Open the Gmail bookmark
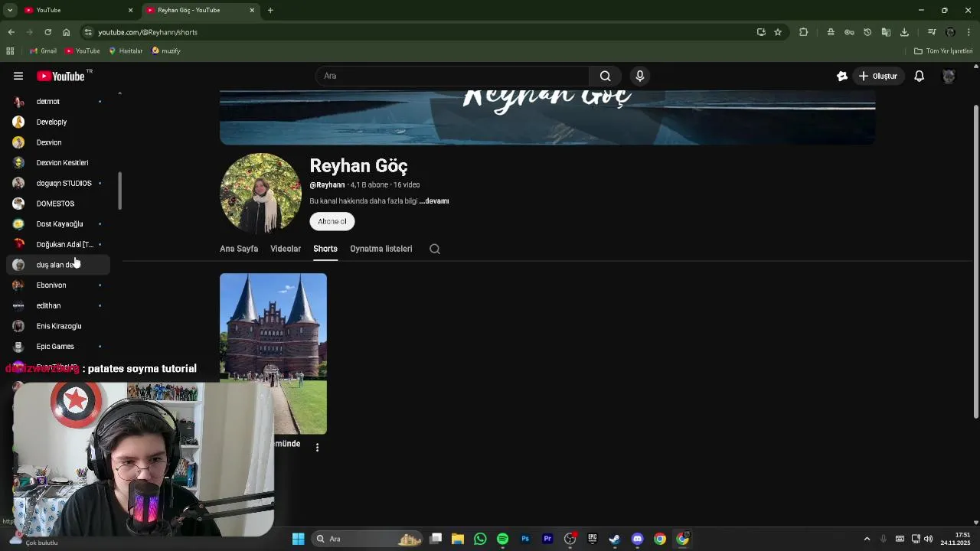This screenshot has height=551, width=980. 43,51
